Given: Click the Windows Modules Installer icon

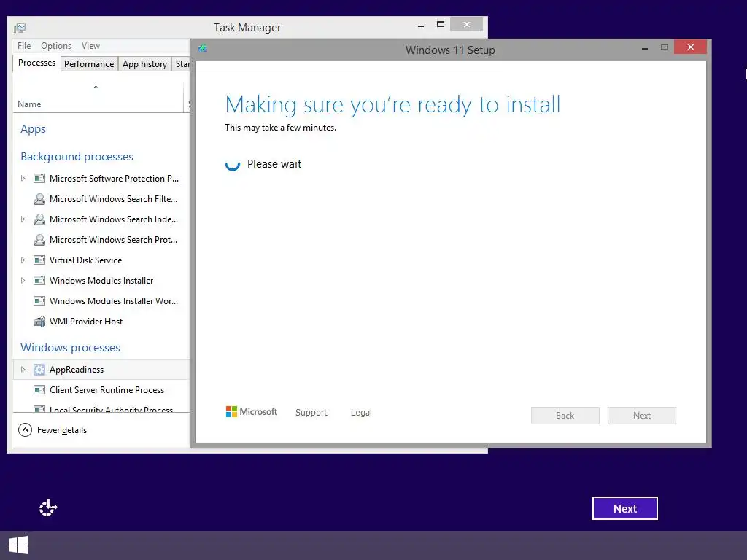Looking at the screenshot, I should (39, 281).
